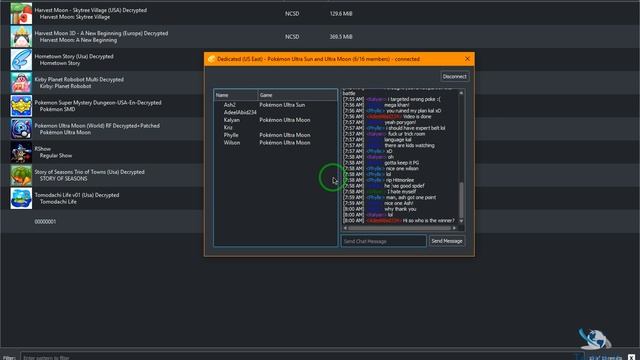Click the chat log scroll right arrow
This screenshot has height=360, width=640.
tap(454, 228)
